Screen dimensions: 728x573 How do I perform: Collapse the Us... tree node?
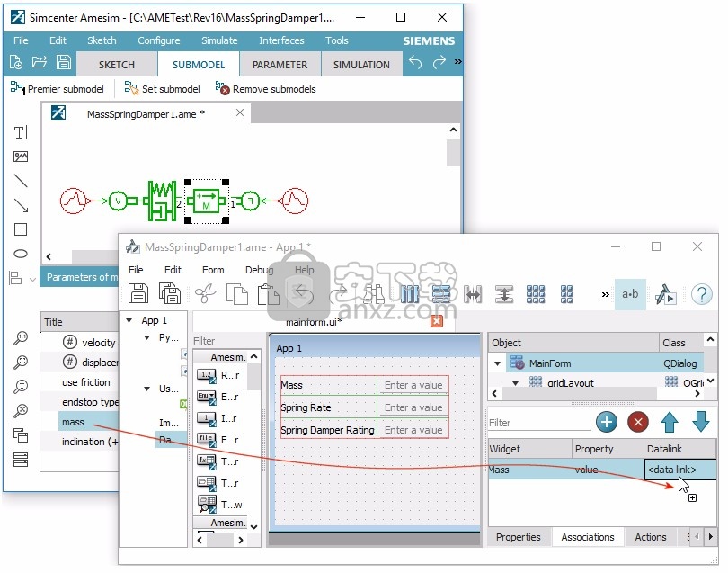pos(146,389)
